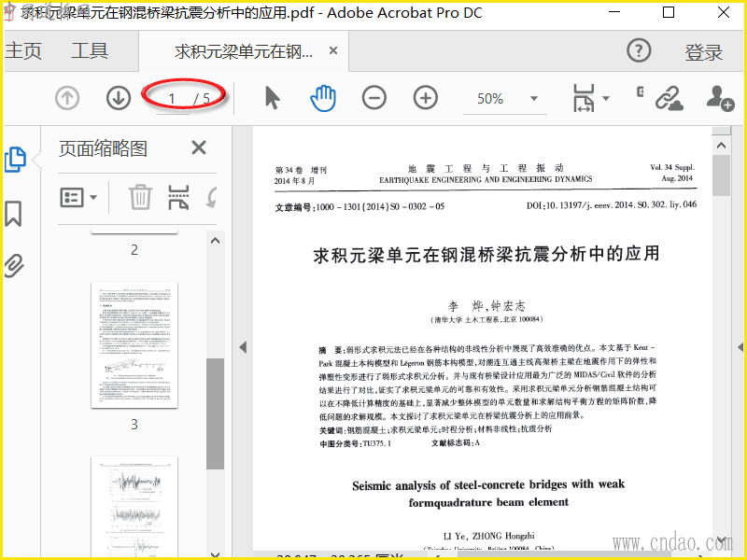
Task: Activate the Hand pan tool
Action: (323, 99)
